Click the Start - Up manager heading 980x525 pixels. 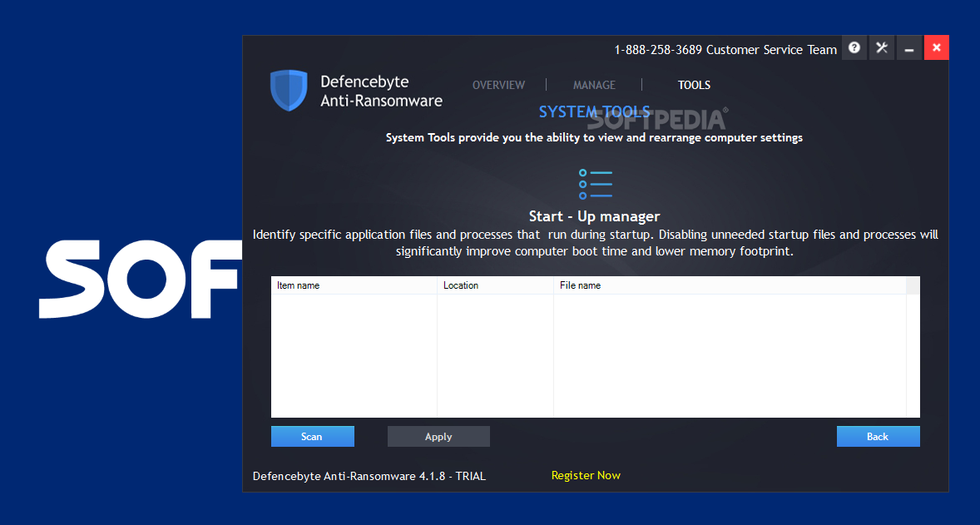(594, 216)
